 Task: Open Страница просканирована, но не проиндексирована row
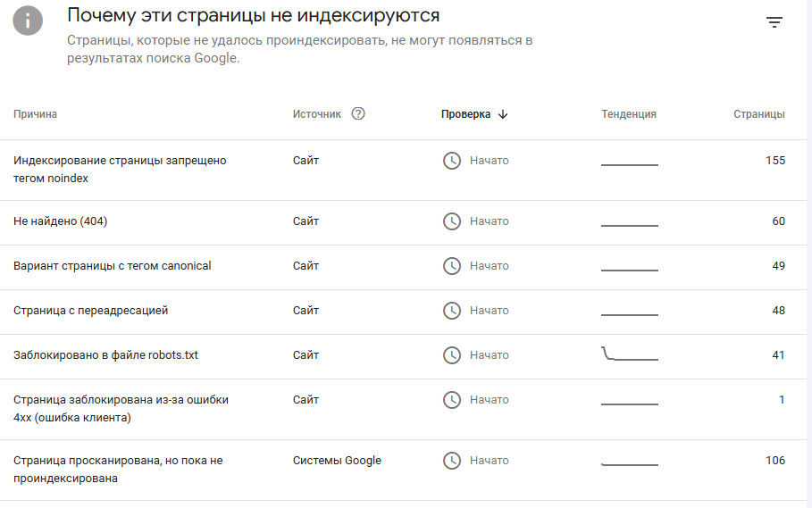[404, 471]
